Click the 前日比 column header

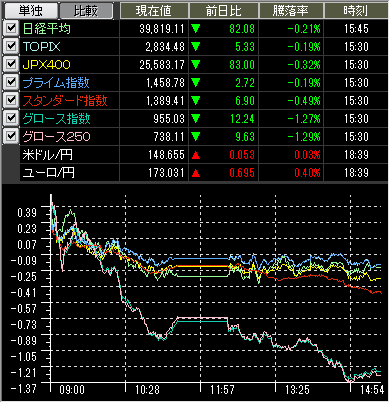pos(223,11)
